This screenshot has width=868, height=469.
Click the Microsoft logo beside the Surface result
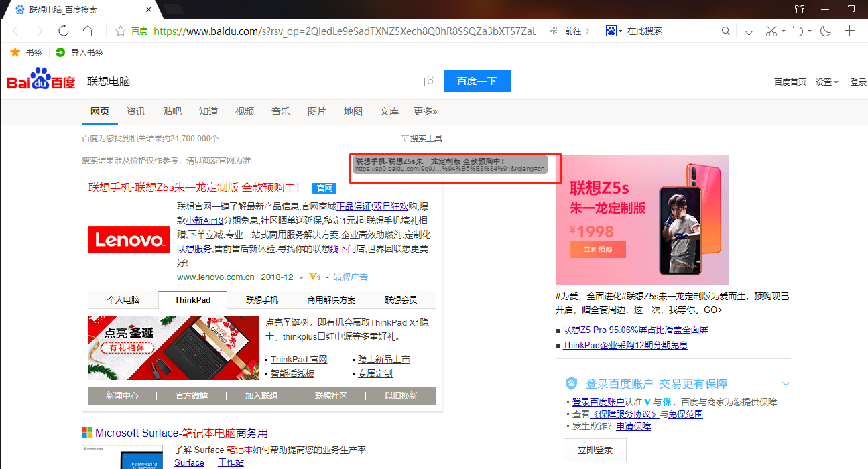coord(87,433)
